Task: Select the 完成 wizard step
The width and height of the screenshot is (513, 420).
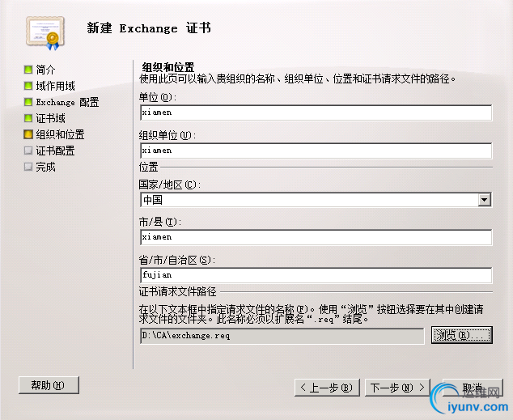Action: click(x=45, y=167)
